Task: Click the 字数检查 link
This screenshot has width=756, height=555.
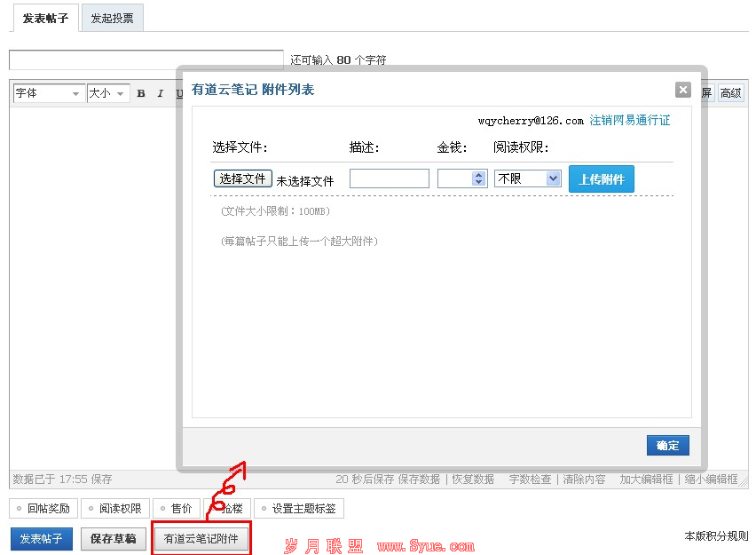Action: click(x=530, y=480)
